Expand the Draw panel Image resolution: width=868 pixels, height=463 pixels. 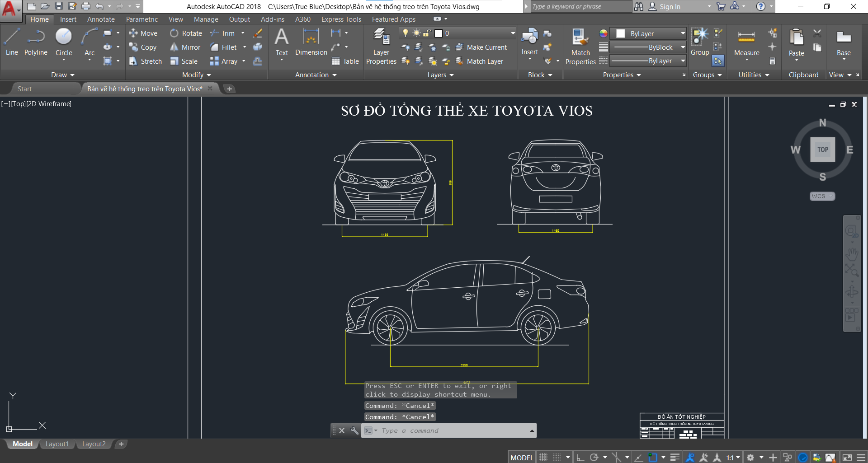coord(62,75)
